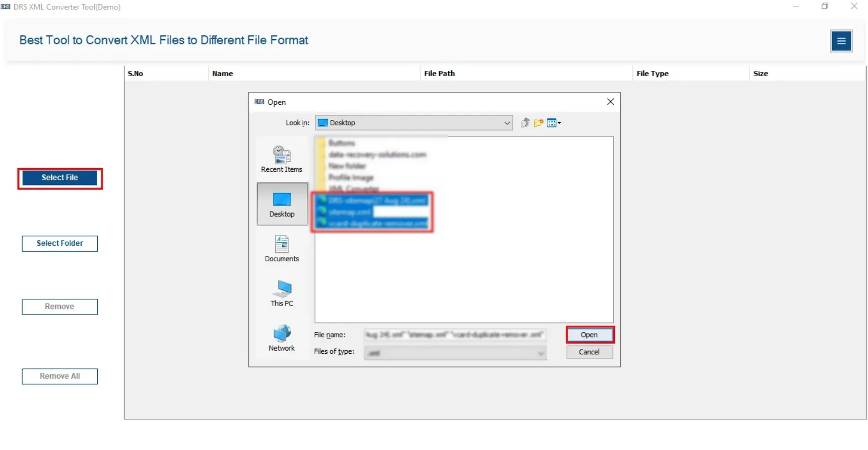This screenshot has width=868, height=450.
Task: Create a new folder in Open dialog
Action: [538, 123]
